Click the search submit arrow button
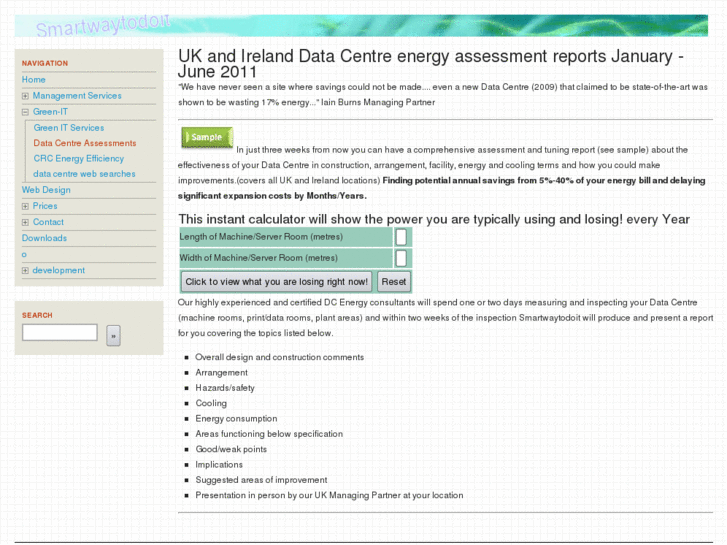Viewport: 727px width, 545px height. [113, 336]
